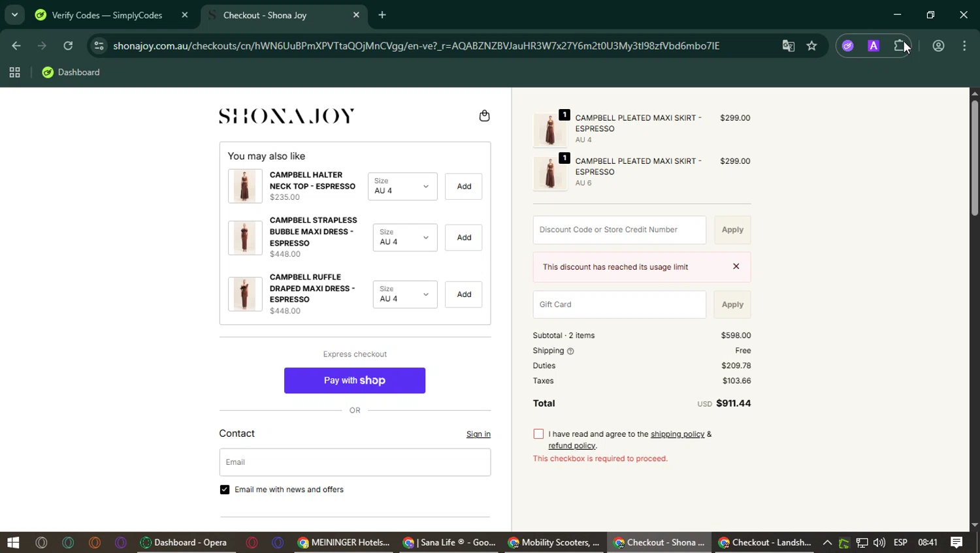The width and height of the screenshot is (980, 553).
Task: Click the browser address bar URL
Action: 416,46
